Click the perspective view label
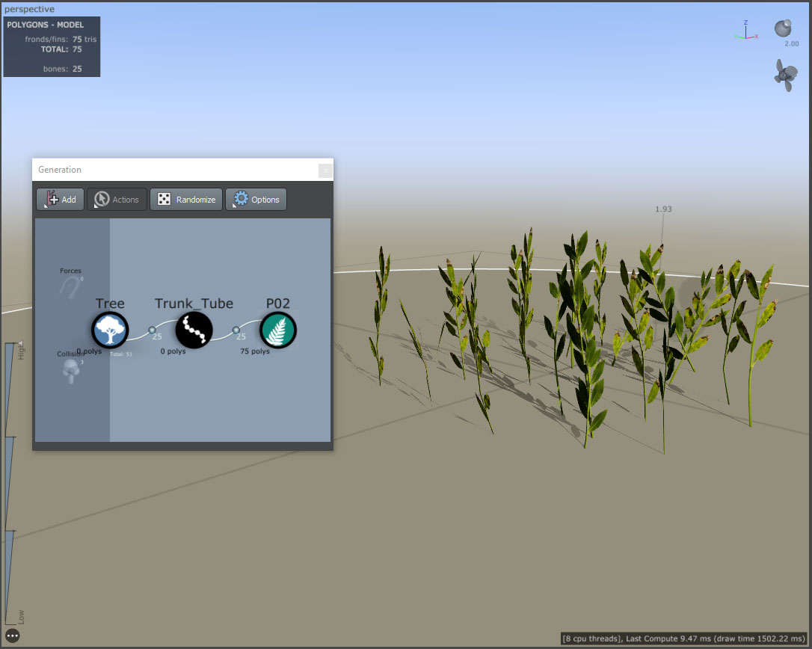This screenshot has width=812, height=649. [x=29, y=9]
